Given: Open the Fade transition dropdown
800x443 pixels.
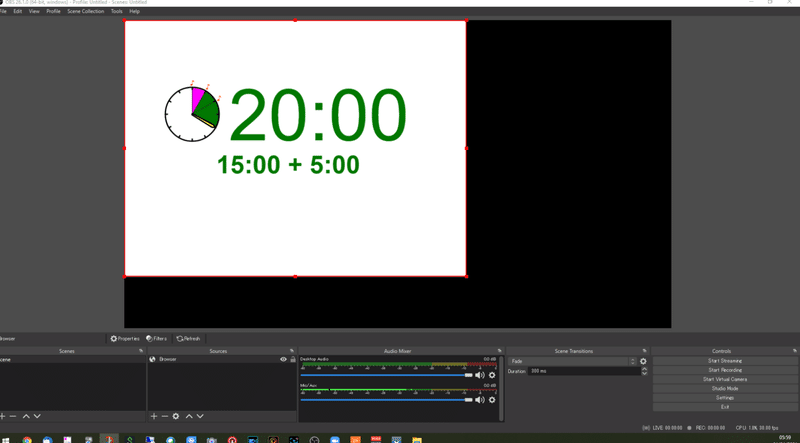Looking at the screenshot, I should [572, 361].
